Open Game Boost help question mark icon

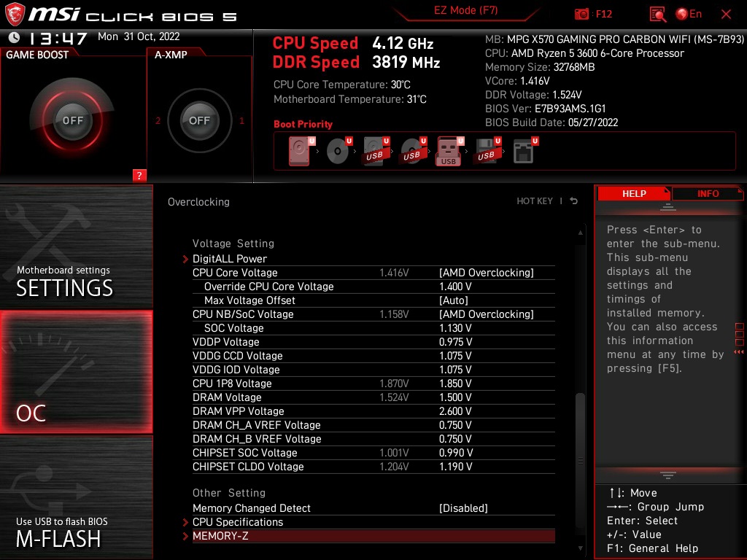[x=139, y=175]
